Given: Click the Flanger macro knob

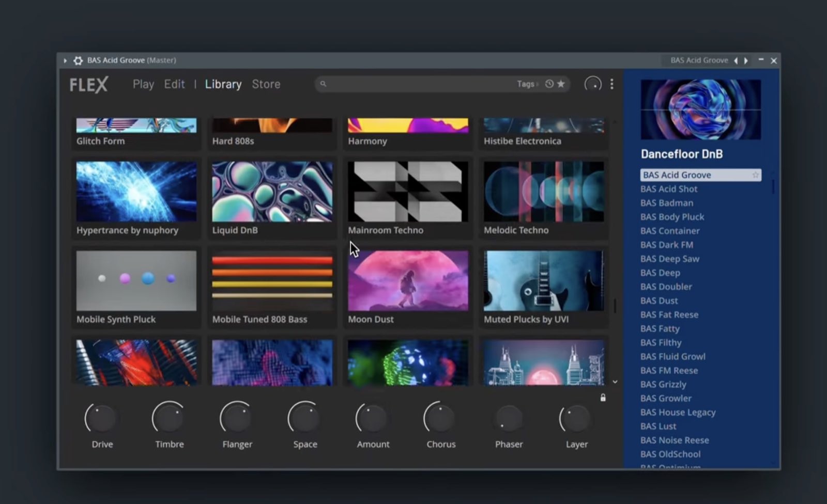Looking at the screenshot, I should pos(237,418).
